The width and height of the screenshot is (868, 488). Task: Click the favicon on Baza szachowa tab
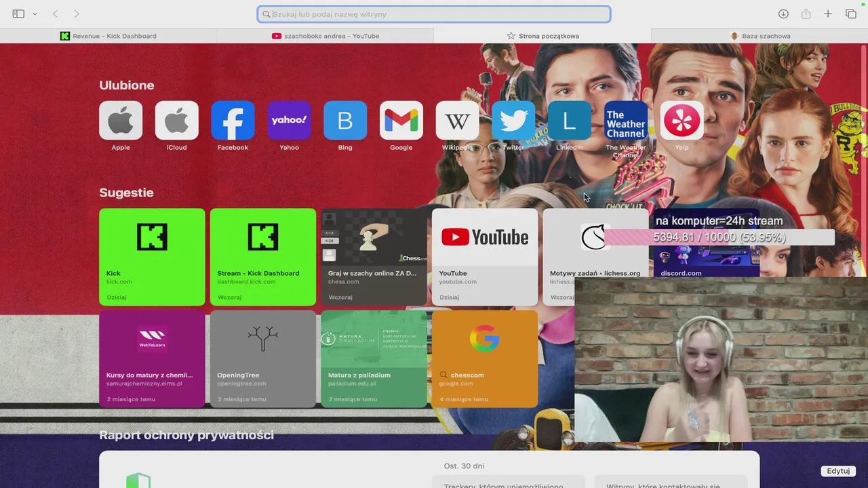[734, 36]
